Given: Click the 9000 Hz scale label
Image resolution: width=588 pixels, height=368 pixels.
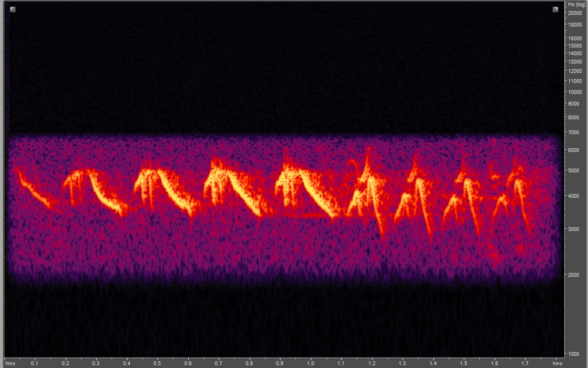Looking at the screenshot, I should (573, 103).
